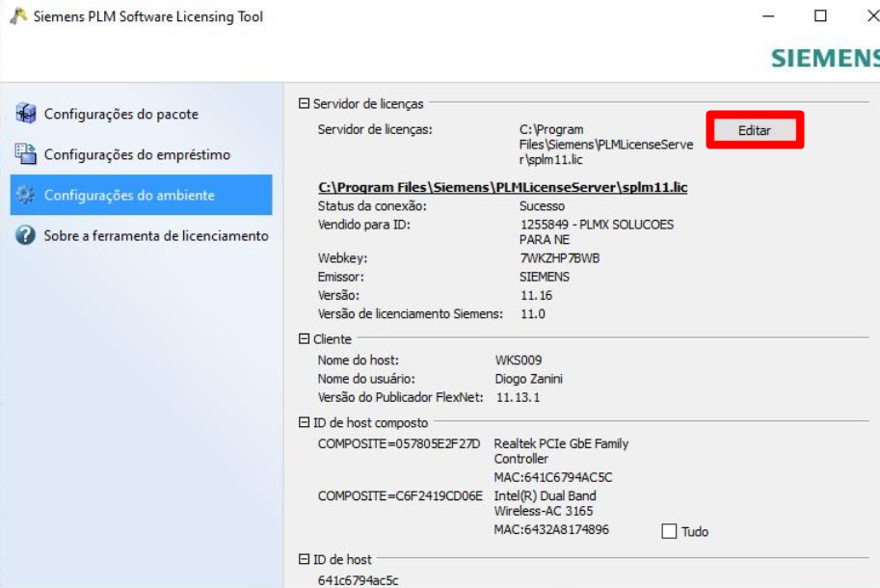This screenshot has width=880, height=588.
Task: Maximize the Licensing Tool window
Action: [820, 15]
